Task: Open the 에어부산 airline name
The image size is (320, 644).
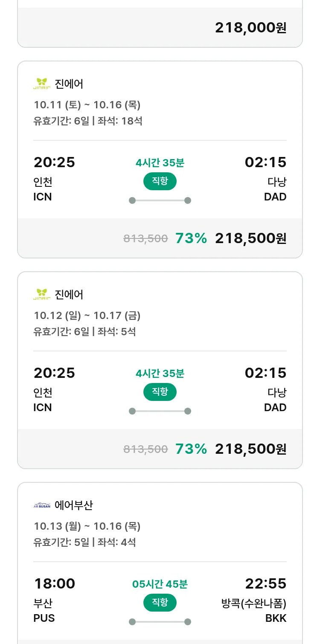Action: click(74, 505)
